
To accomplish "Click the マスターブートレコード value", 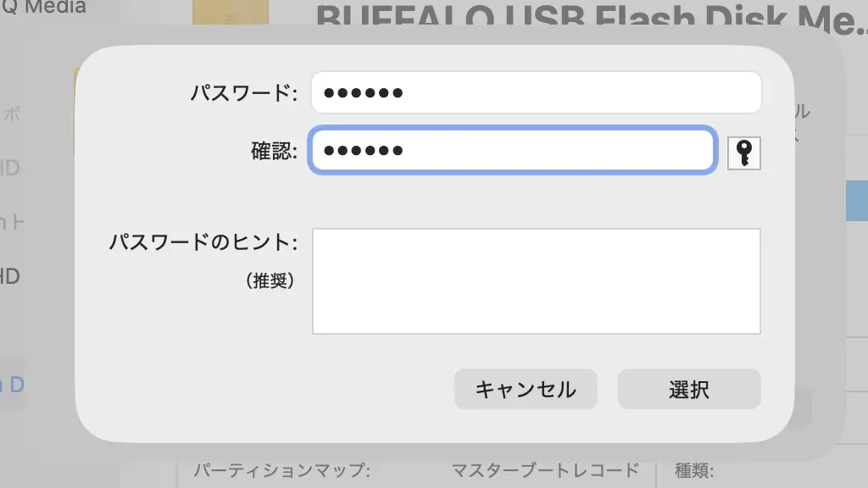I will (545, 470).
